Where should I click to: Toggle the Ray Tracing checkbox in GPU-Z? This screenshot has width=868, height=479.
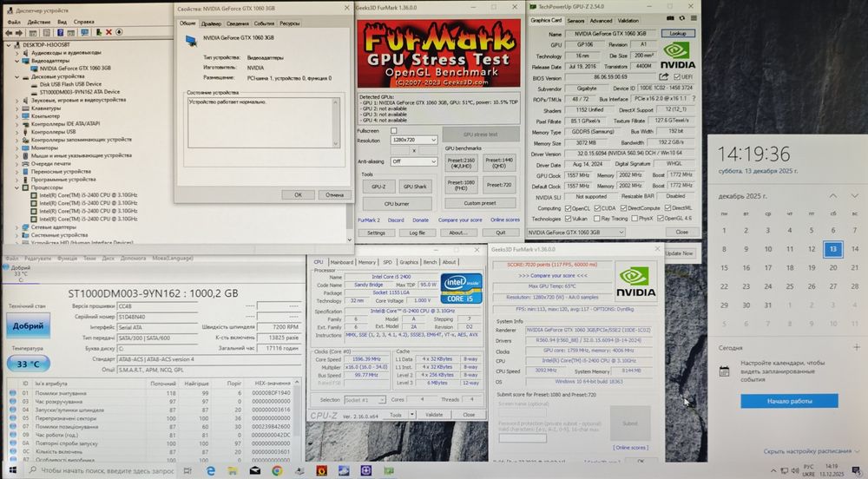click(x=597, y=219)
